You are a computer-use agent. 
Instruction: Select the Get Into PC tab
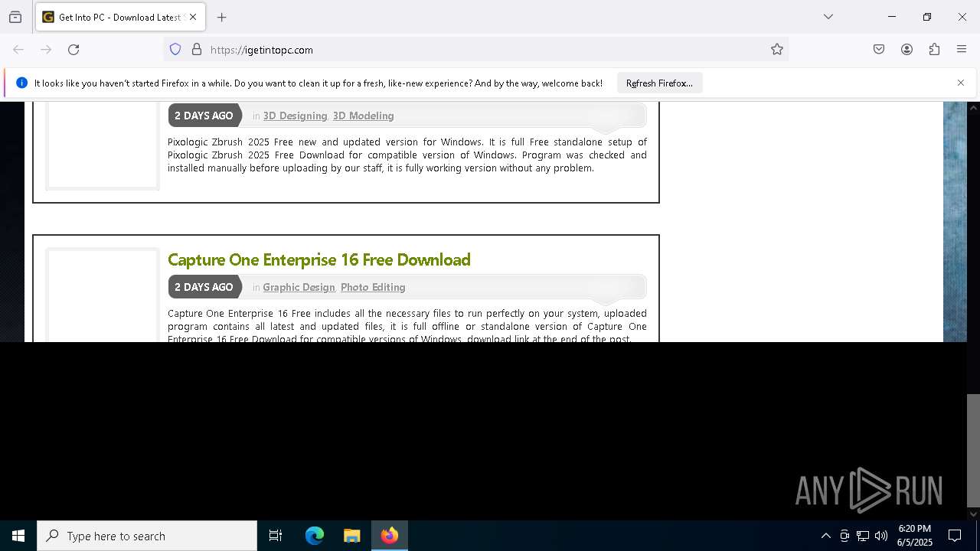point(120,17)
